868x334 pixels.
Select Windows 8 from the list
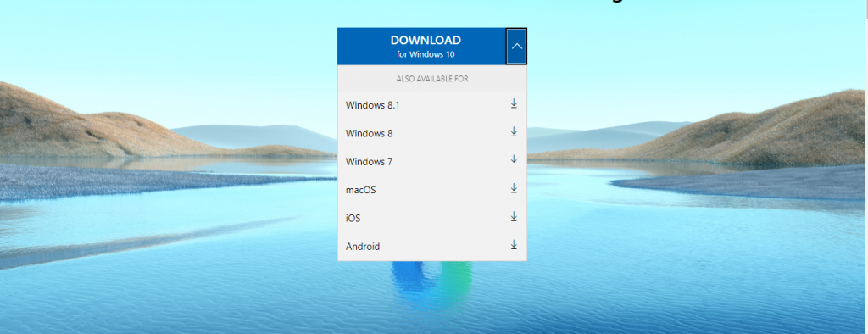pos(432,133)
